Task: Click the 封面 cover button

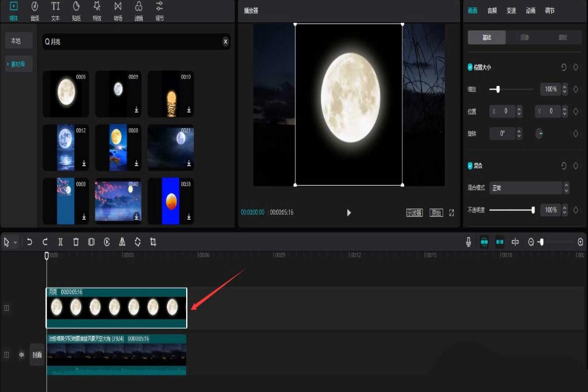Action: [x=37, y=355]
